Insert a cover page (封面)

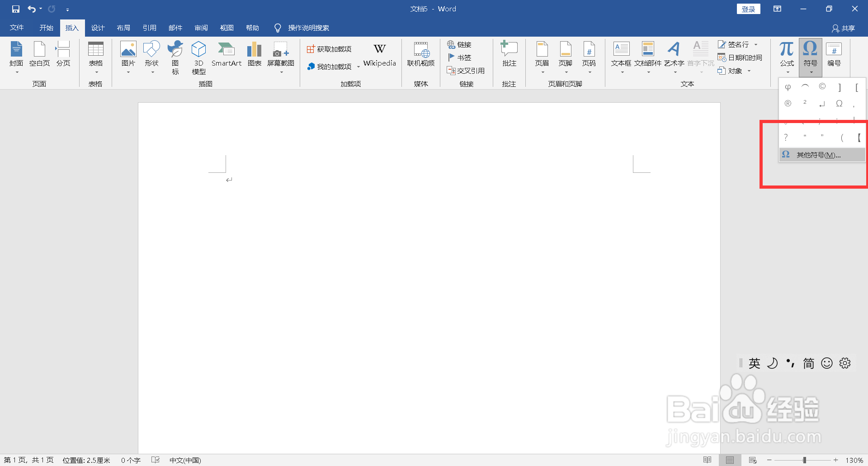tap(16, 57)
